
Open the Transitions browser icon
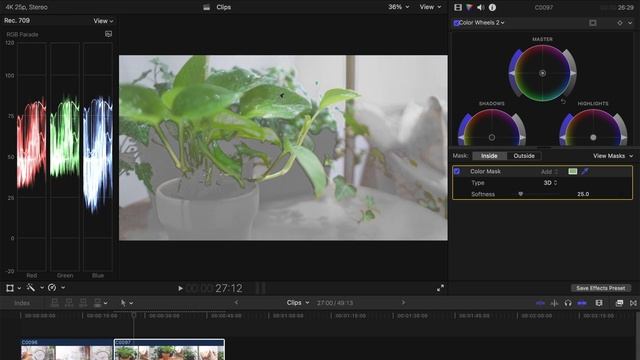[633, 303]
